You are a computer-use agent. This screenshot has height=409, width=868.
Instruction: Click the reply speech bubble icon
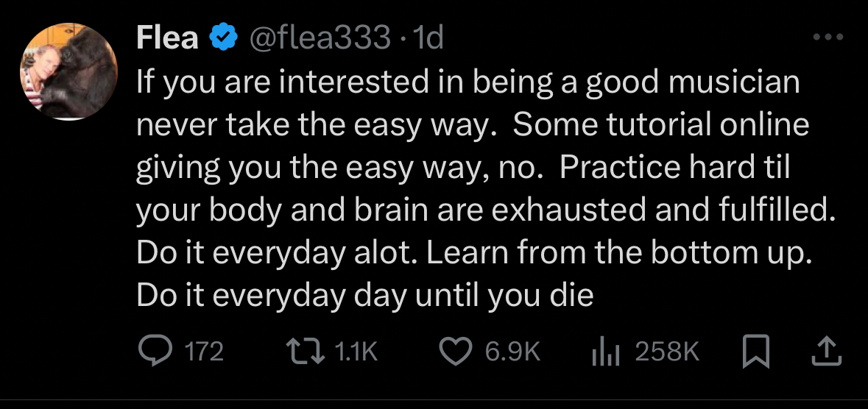coord(153,351)
